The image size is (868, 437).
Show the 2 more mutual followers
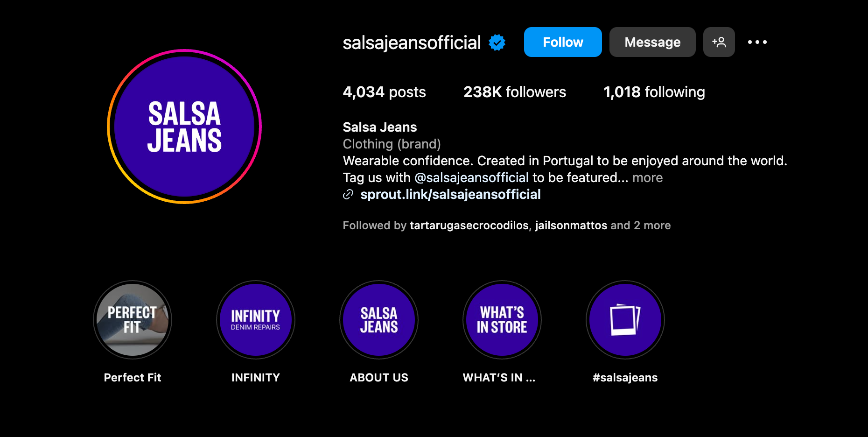pos(652,226)
